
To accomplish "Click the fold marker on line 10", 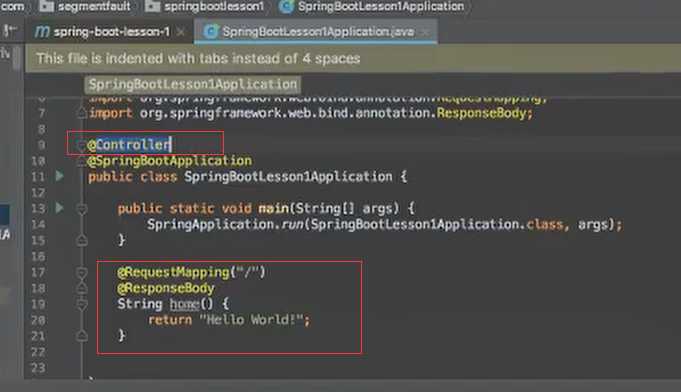I will tap(81, 162).
